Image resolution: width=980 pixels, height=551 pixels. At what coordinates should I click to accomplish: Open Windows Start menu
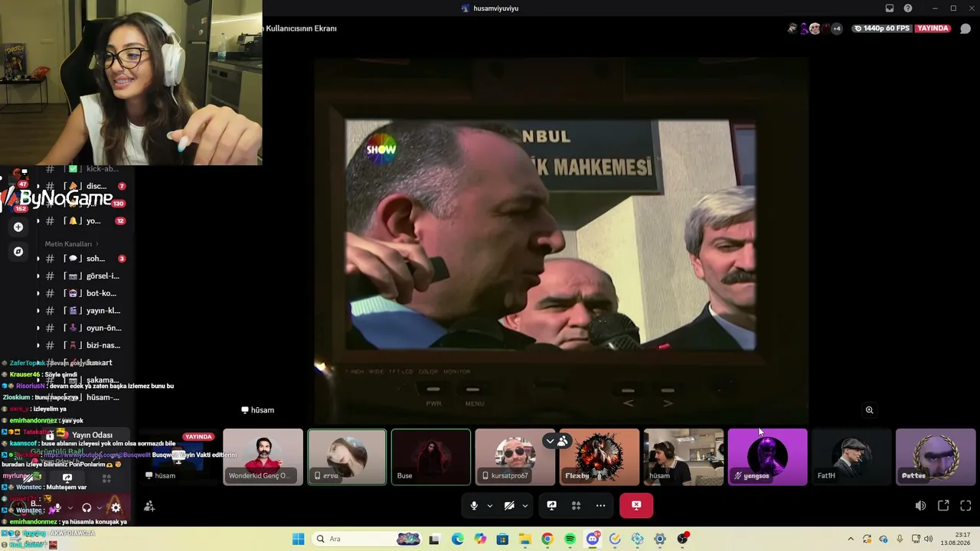[298, 539]
